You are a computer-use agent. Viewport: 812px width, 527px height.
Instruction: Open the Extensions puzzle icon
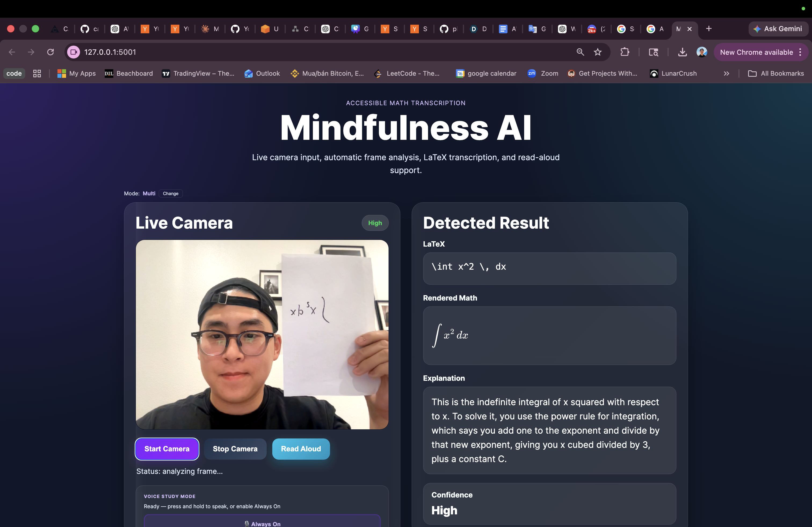624,52
